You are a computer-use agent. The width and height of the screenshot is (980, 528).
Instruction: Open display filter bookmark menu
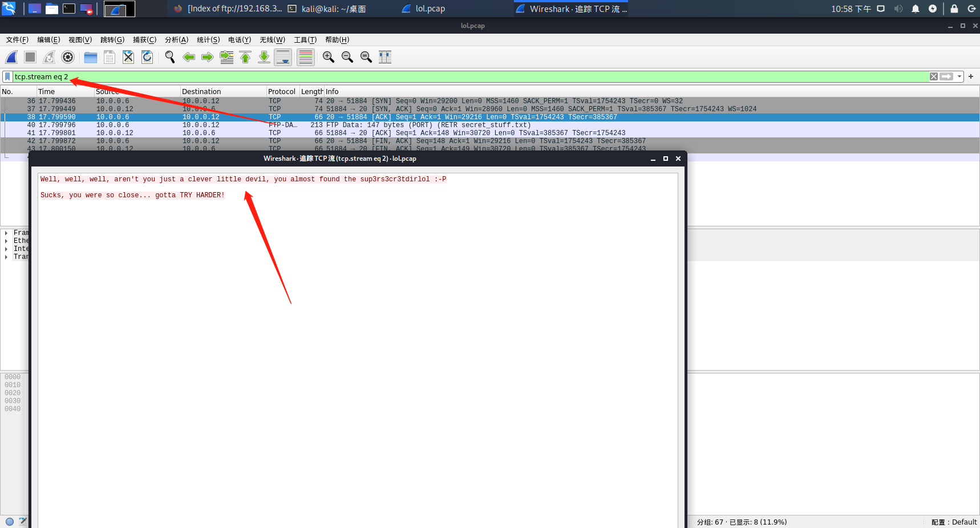(x=7, y=76)
